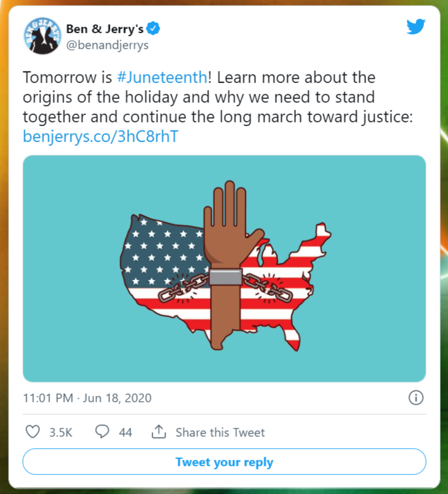Image resolution: width=448 pixels, height=494 pixels.
Task: Click the 44 replies count
Action: pyautogui.click(x=125, y=432)
